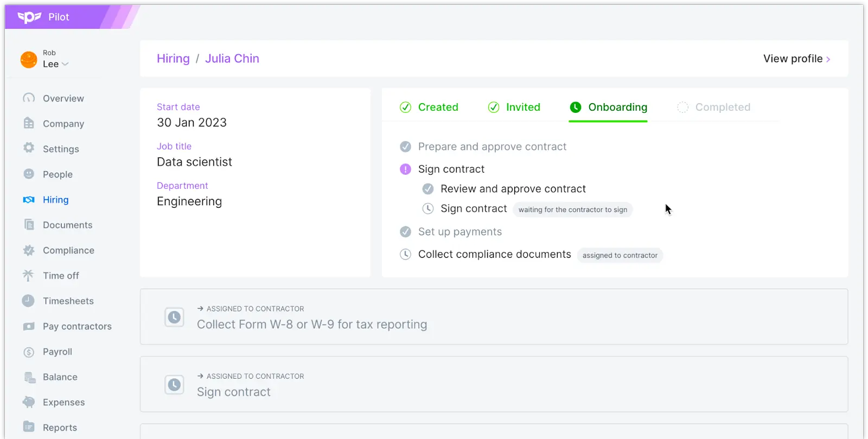This screenshot has width=868, height=439.
Task: Expand the Rob Lee account dropdown
Action: tap(65, 64)
